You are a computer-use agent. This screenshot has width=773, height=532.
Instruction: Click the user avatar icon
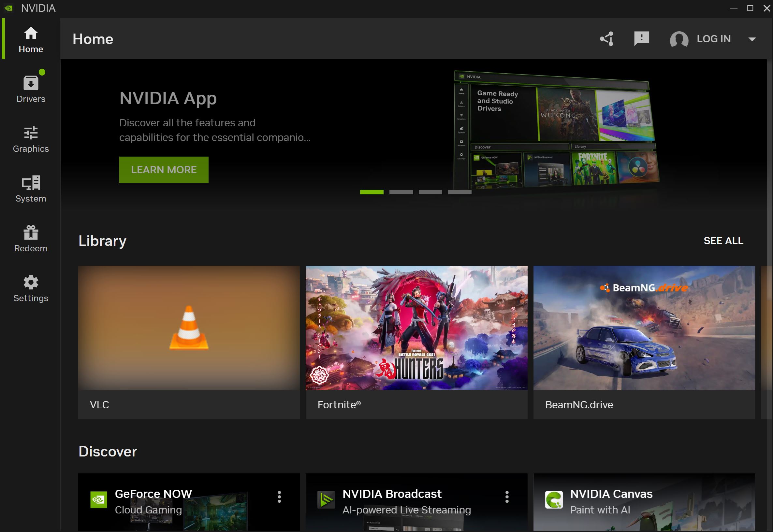(x=678, y=39)
